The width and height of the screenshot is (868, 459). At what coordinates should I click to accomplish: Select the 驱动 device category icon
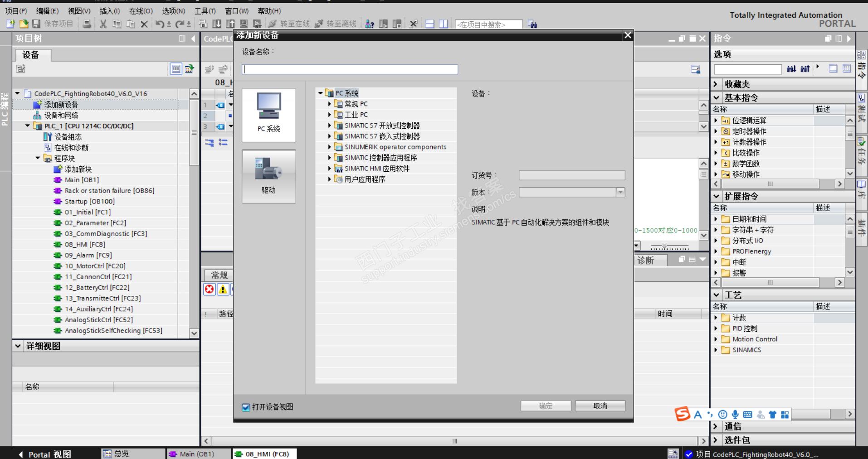(x=269, y=176)
